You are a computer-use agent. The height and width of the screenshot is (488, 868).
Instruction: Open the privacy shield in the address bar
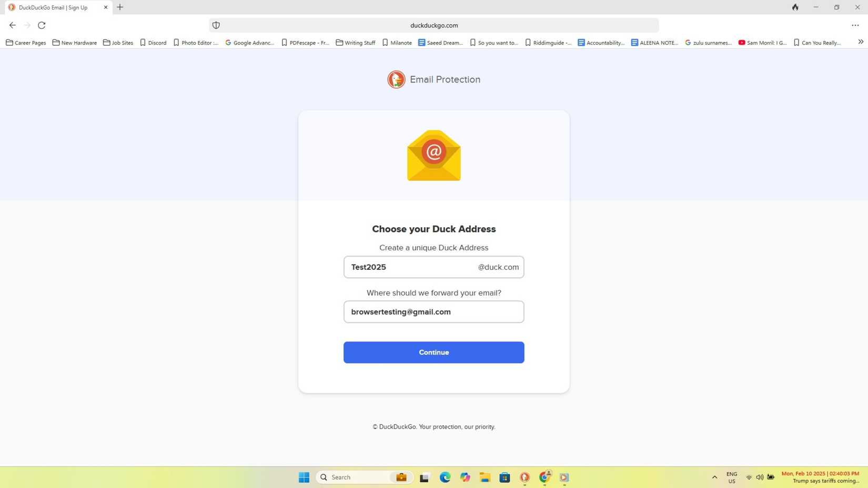point(216,25)
